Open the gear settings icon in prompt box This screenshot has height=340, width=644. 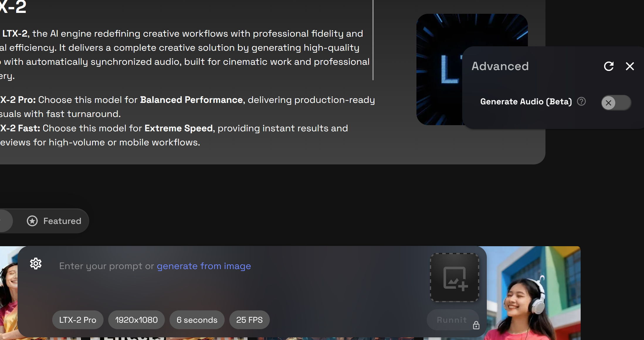point(36,263)
